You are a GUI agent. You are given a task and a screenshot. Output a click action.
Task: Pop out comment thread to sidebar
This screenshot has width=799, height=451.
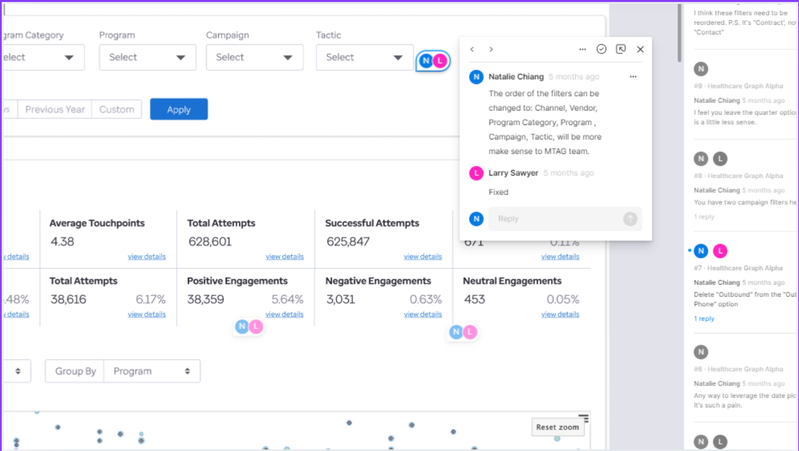tap(621, 49)
